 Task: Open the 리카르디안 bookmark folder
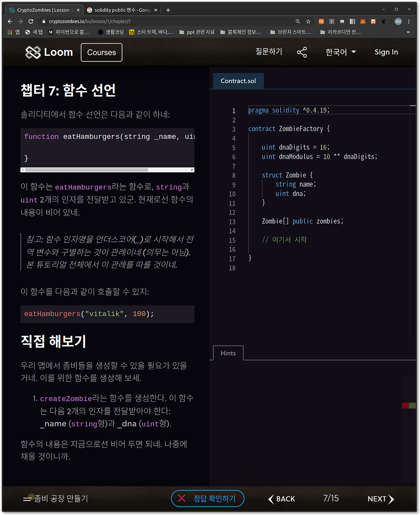point(341,32)
